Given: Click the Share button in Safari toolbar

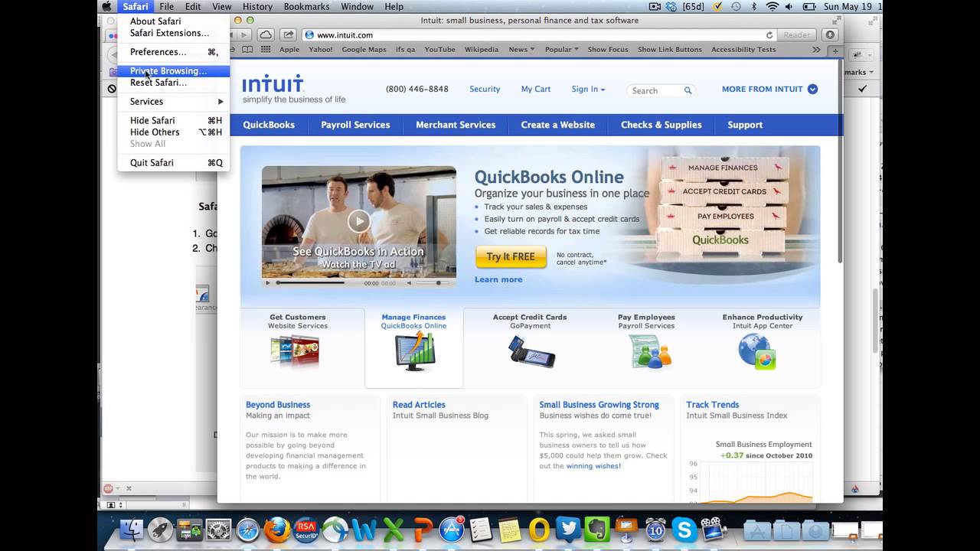Looking at the screenshot, I should [288, 34].
